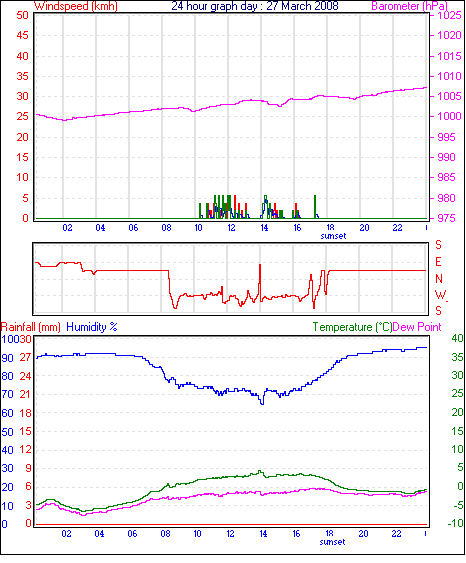Click the green wind gust bar near 17 hours

pos(315,206)
